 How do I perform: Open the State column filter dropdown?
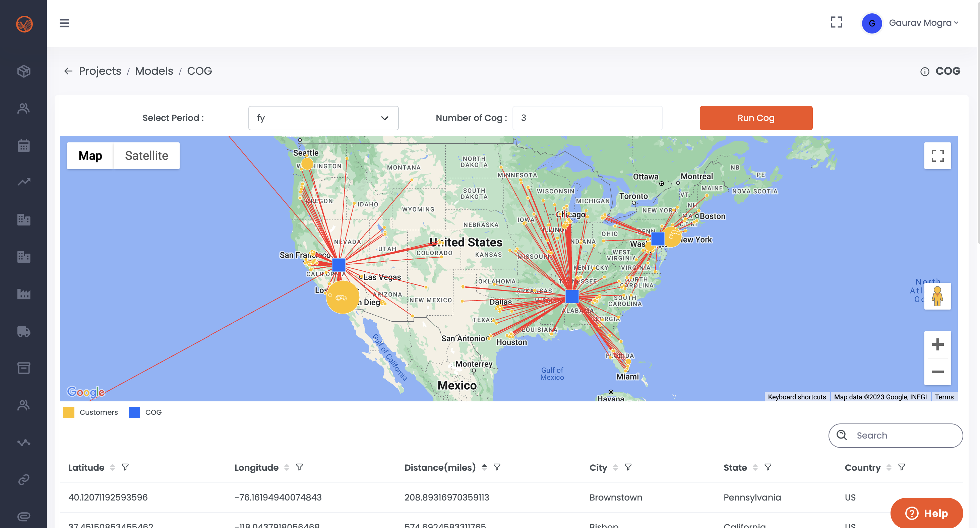click(x=768, y=467)
